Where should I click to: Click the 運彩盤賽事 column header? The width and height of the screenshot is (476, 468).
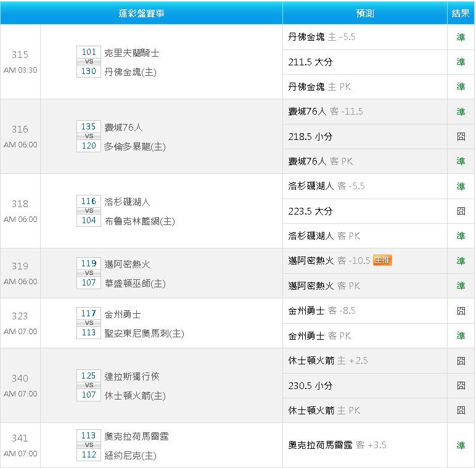(141, 13)
